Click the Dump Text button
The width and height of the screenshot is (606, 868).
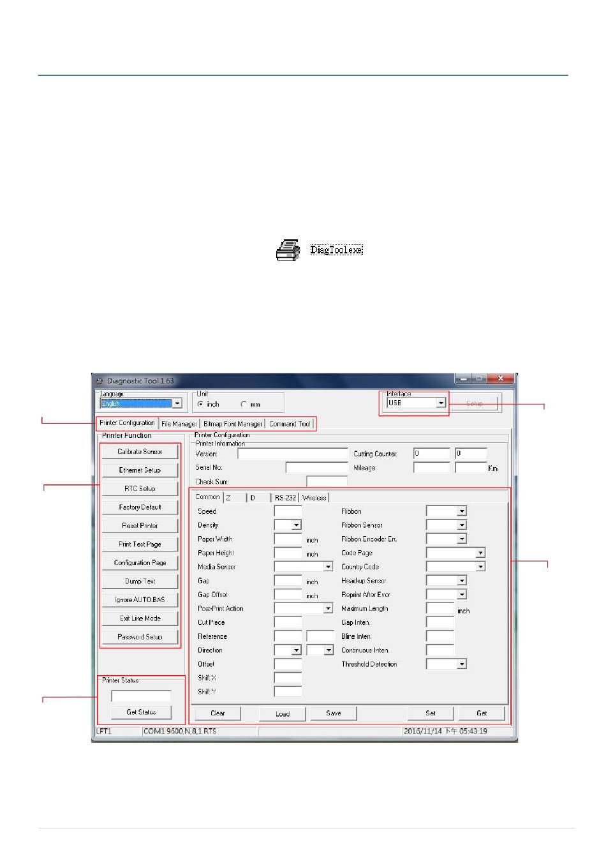(140, 581)
